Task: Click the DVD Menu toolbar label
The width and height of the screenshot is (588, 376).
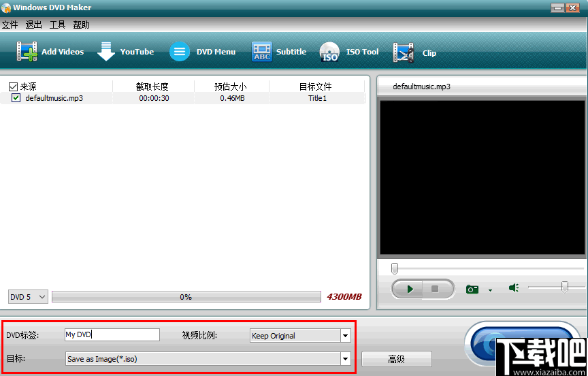Action: pos(216,52)
